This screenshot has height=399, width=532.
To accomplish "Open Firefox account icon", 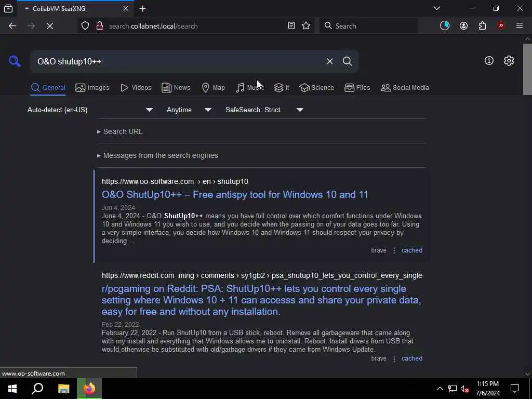I will [x=463, y=26].
